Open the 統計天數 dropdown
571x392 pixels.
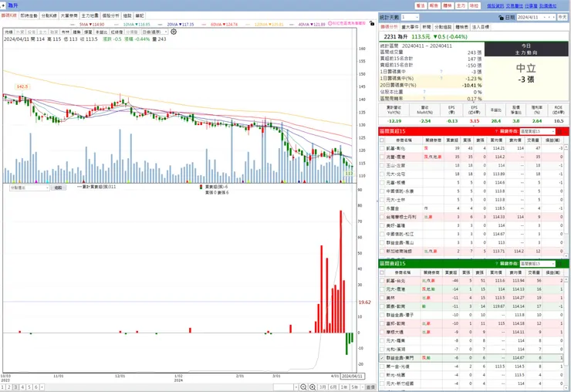pos(410,17)
